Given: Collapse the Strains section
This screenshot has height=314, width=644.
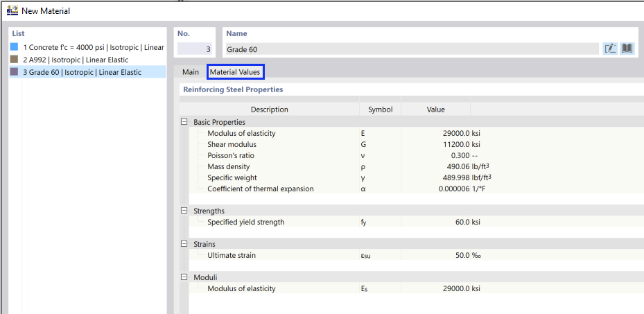Looking at the screenshot, I should (184, 244).
